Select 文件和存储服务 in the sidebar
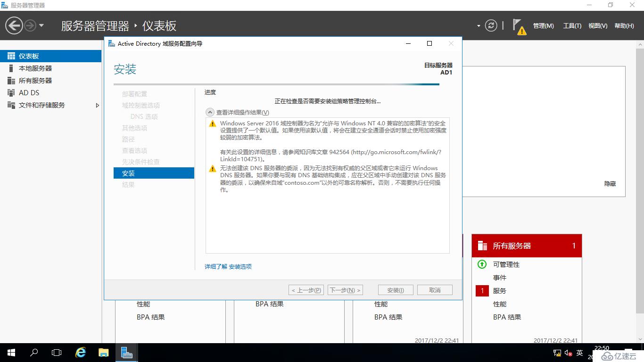 [50, 105]
